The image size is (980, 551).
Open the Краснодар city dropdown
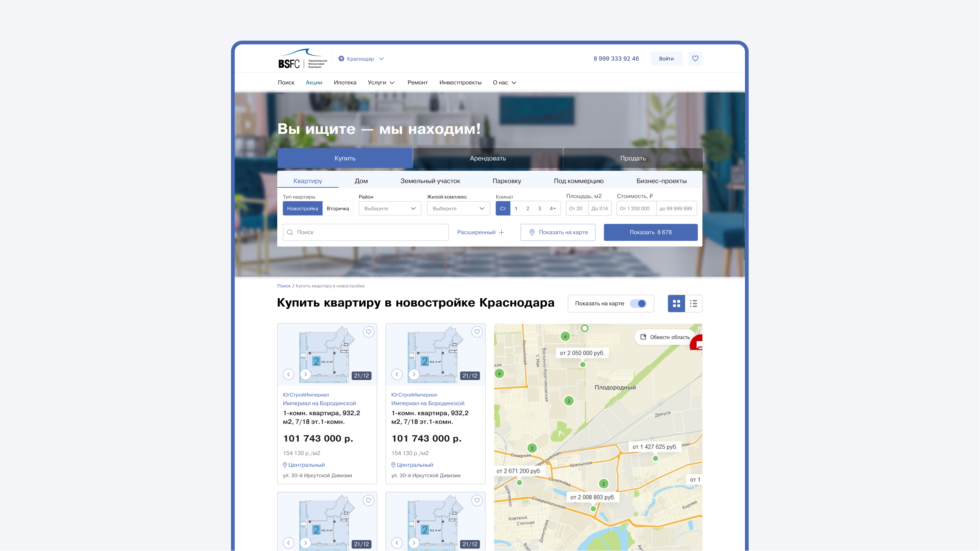tap(361, 58)
